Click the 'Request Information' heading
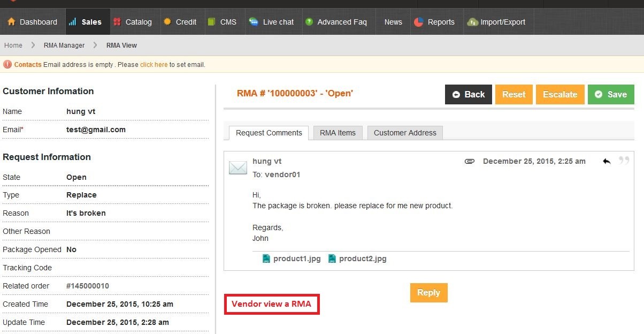 coord(47,157)
